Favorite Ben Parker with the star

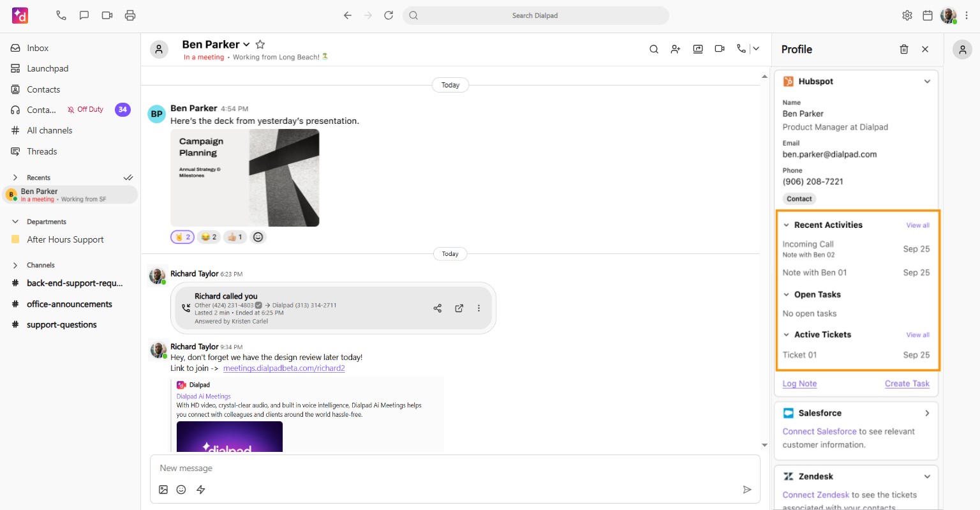pos(260,45)
